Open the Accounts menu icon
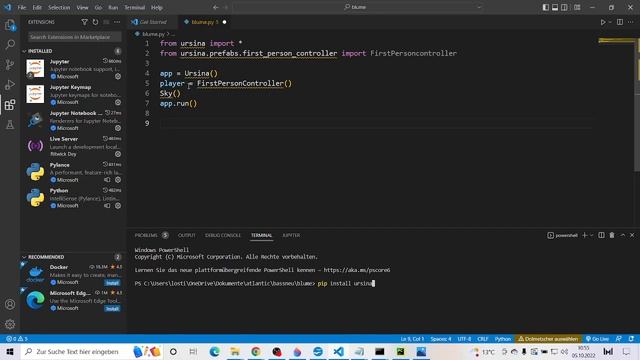This screenshot has height=360, width=640. tap(10, 304)
